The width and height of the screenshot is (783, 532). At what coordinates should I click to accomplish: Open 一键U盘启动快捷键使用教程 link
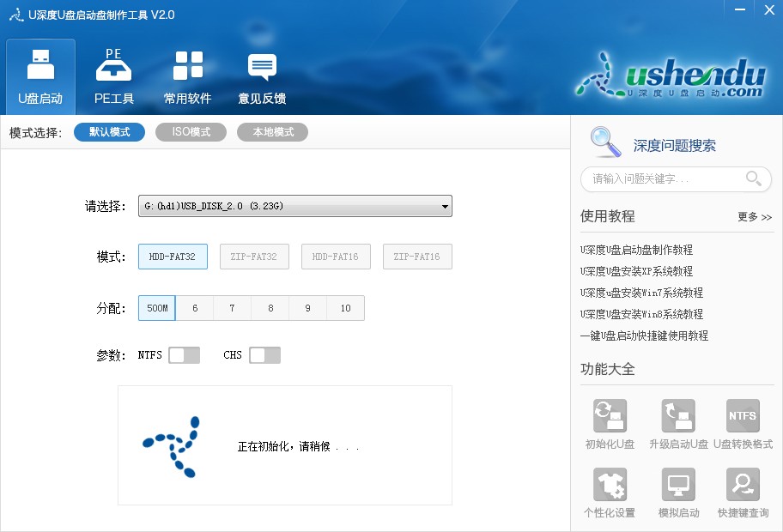point(644,336)
